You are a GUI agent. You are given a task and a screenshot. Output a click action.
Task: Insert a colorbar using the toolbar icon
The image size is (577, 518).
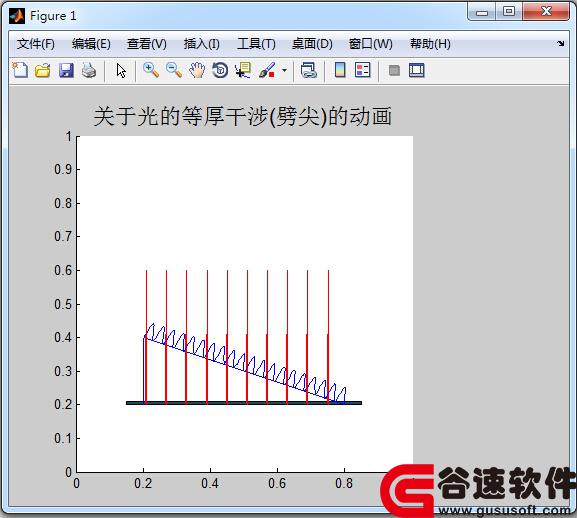(x=340, y=70)
